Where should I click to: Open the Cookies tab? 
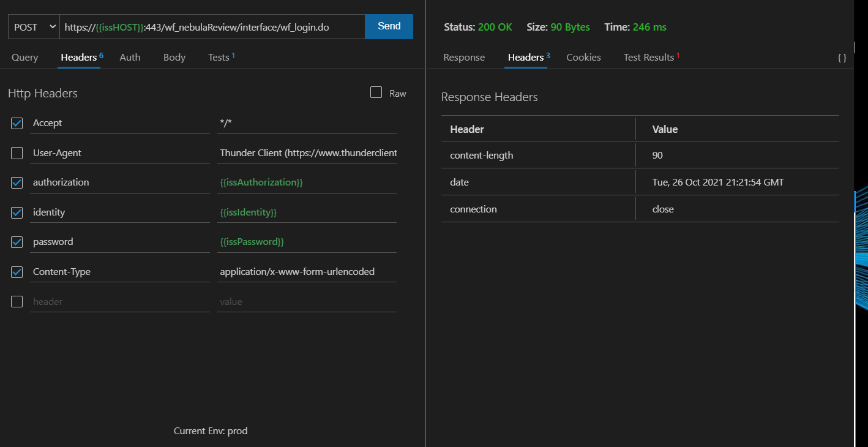(583, 57)
